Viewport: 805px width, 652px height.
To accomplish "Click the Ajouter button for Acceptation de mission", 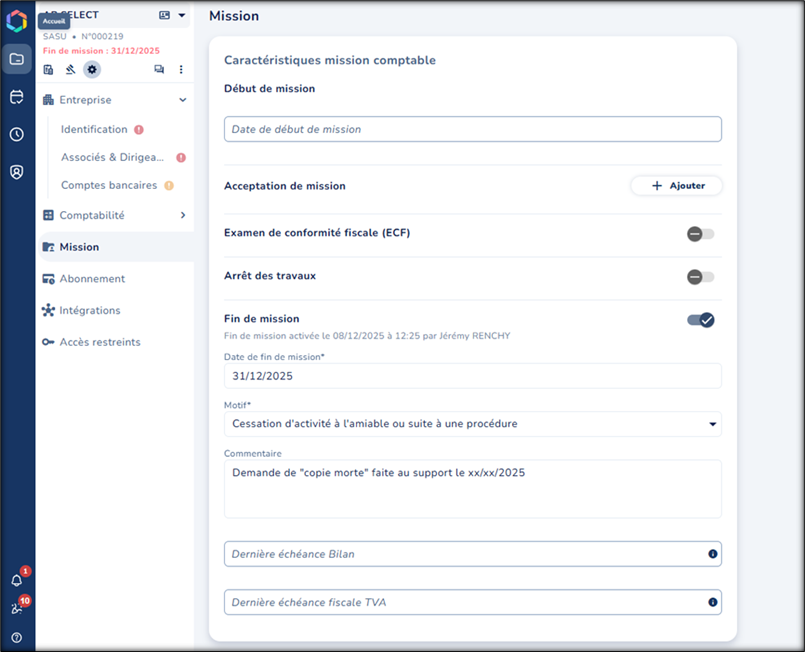I will (676, 186).
